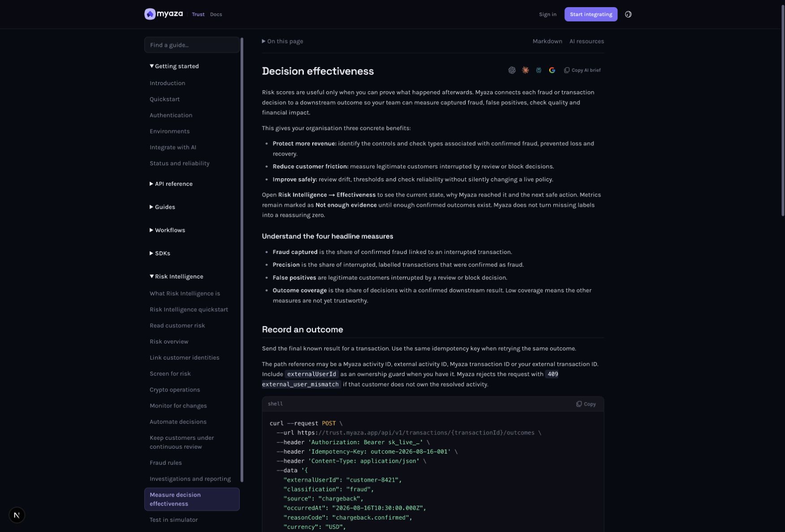Image resolution: width=785 pixels, height=532 pixels.
Task: Focus the Find a guide search field
Action: (x=192, y=45)
